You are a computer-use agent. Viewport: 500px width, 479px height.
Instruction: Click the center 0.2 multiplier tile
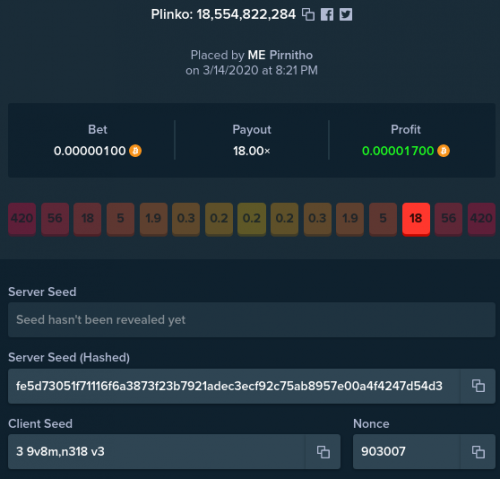pyautogui.click(x=252, y=219)
